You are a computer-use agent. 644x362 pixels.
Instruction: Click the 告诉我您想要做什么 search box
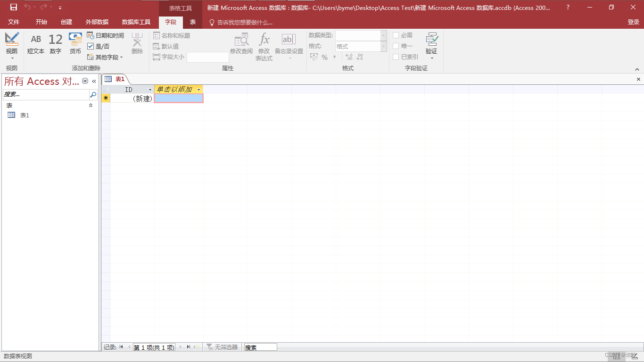pos(241,22)
